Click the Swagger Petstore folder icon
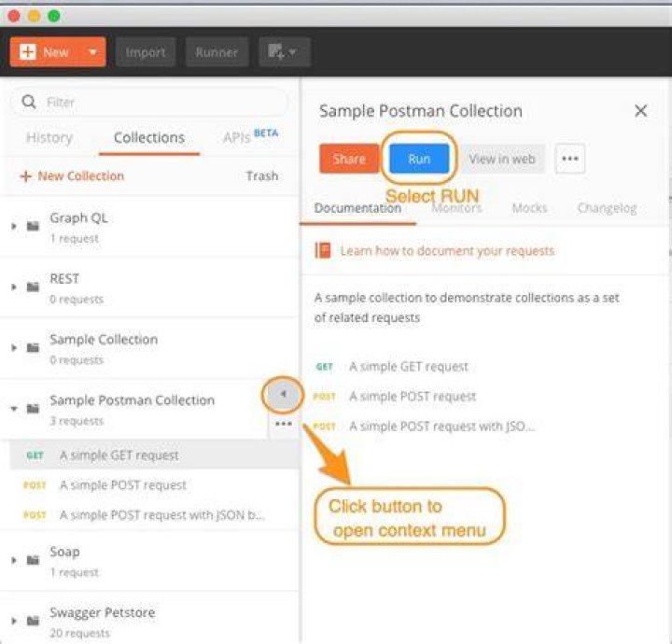This screenshot has width=672, height=644. 33,621
